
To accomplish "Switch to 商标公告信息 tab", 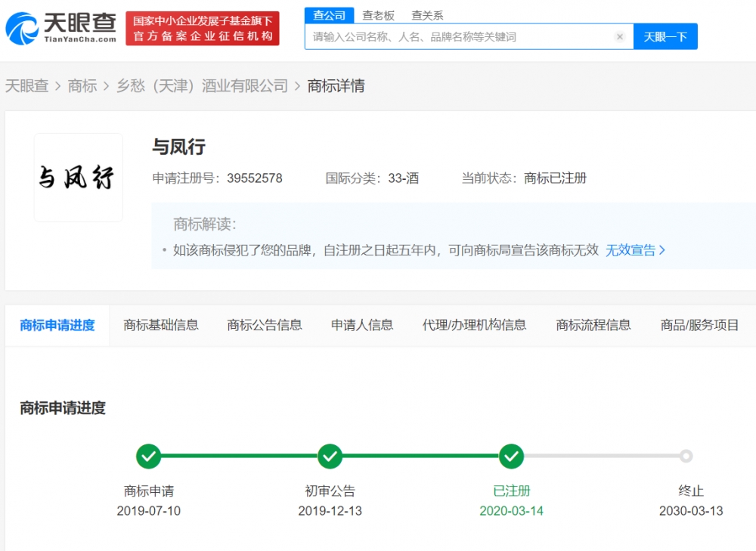I will [265, 326].
